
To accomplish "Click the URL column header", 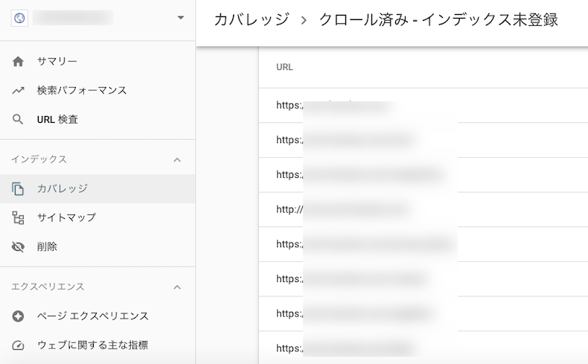I will click(x=284, y=67).
